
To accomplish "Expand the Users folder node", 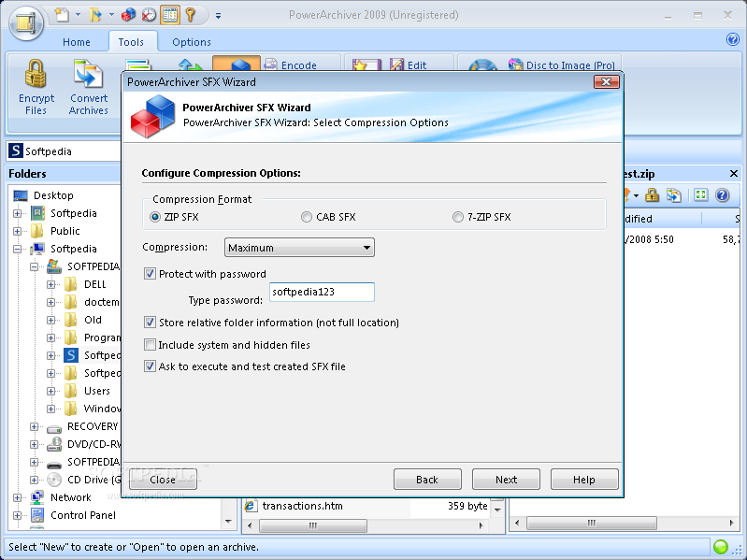I will (51, 391).
